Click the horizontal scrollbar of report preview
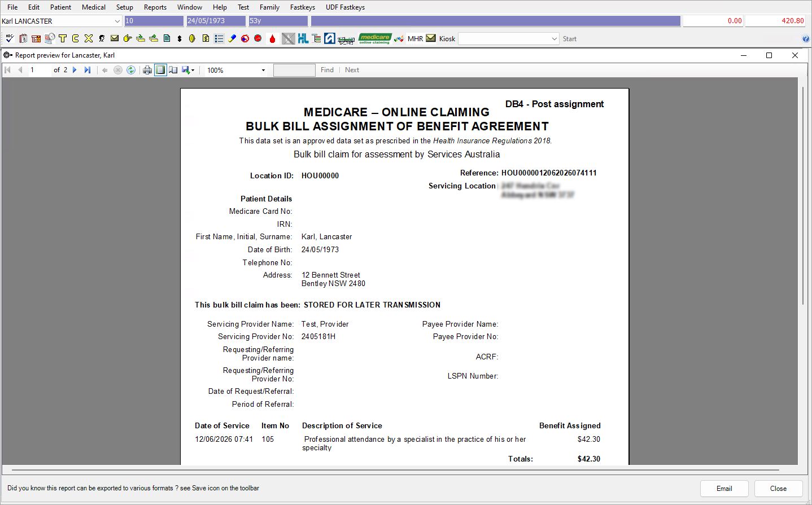Image resolution: width=812 pixels, height=505 pixels. tap(395, 469)
